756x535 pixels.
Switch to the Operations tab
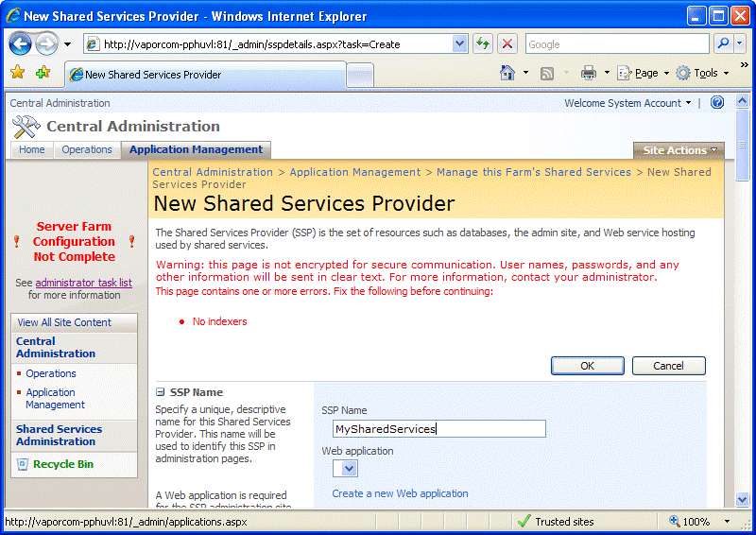pyautogui.click(x=87, y=149)
